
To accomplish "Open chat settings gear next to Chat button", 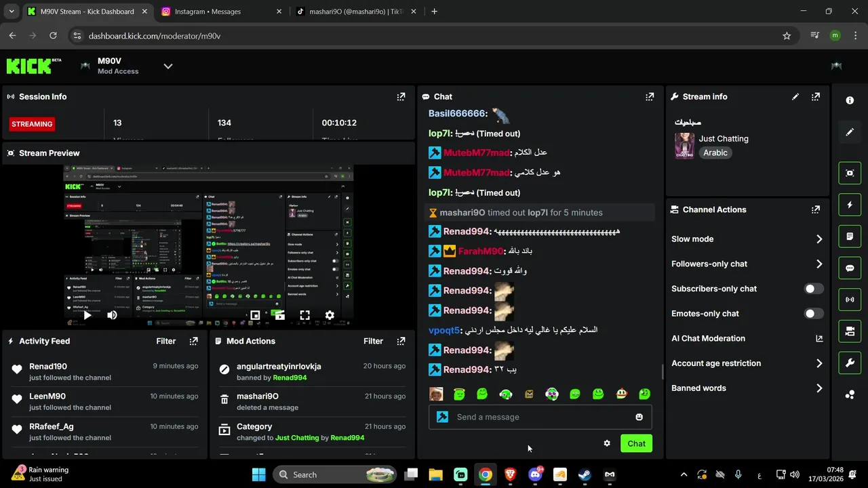I will click(607, 443).
